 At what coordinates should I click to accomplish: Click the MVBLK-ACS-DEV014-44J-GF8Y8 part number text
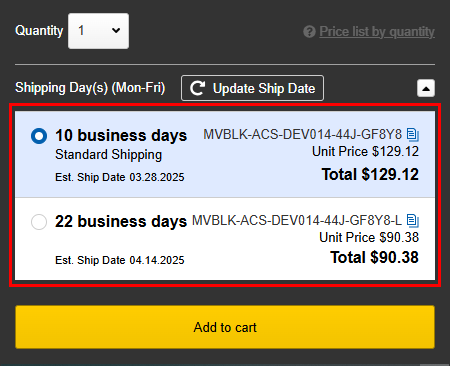[x=303, y=134]
